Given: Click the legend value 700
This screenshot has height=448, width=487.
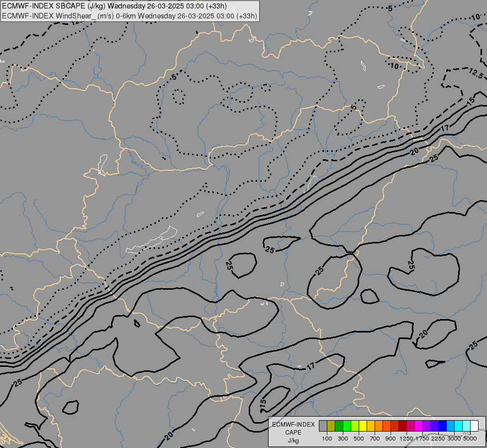Looking at the screenshot, I should (375, 439).
